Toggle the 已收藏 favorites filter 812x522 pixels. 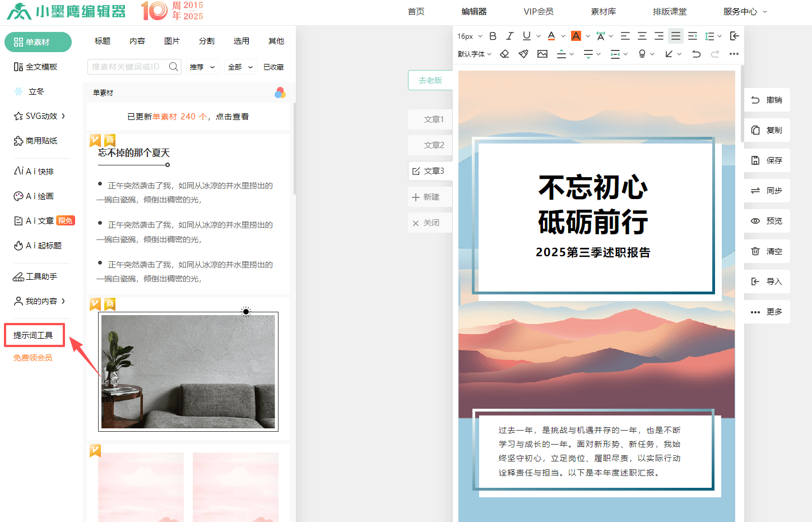pyautogui.click(x=273, y=67)
